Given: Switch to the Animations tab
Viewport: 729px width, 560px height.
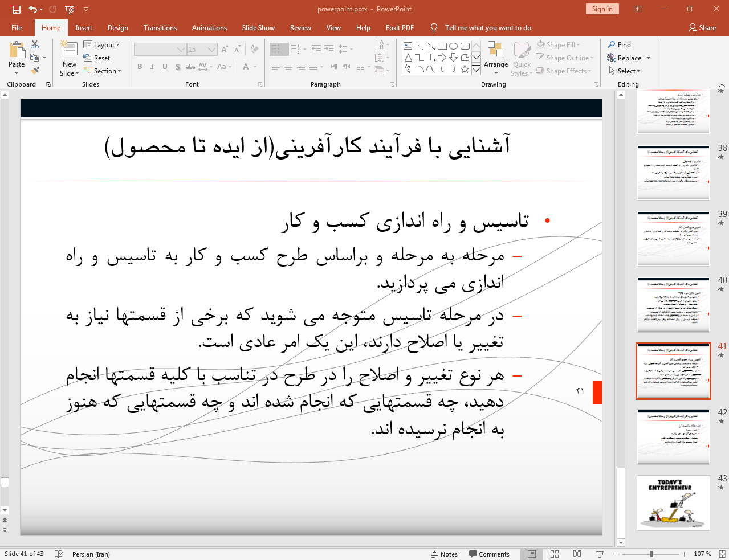Looking at the screenshot, I should (x=209, y=28).
